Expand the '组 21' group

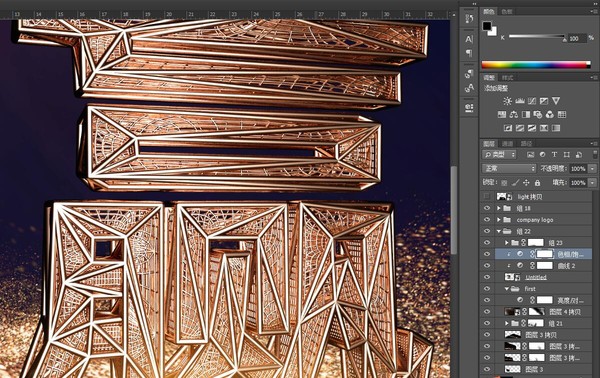(507, 323)
